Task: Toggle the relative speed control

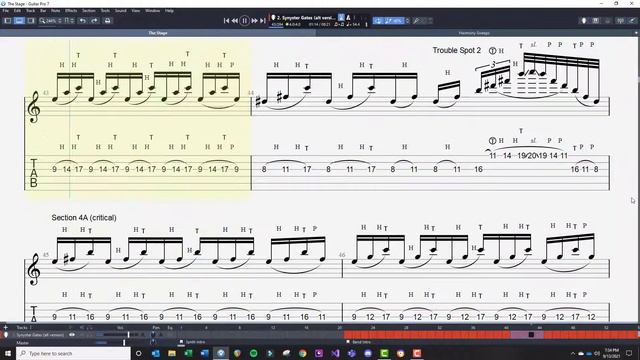Action: tap(393, 20)
